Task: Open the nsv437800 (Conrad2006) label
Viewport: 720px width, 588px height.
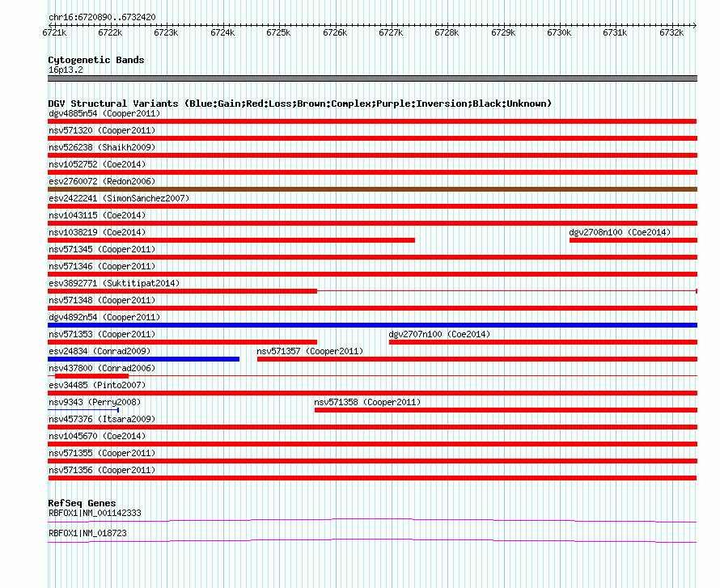Action: [102, 368]
